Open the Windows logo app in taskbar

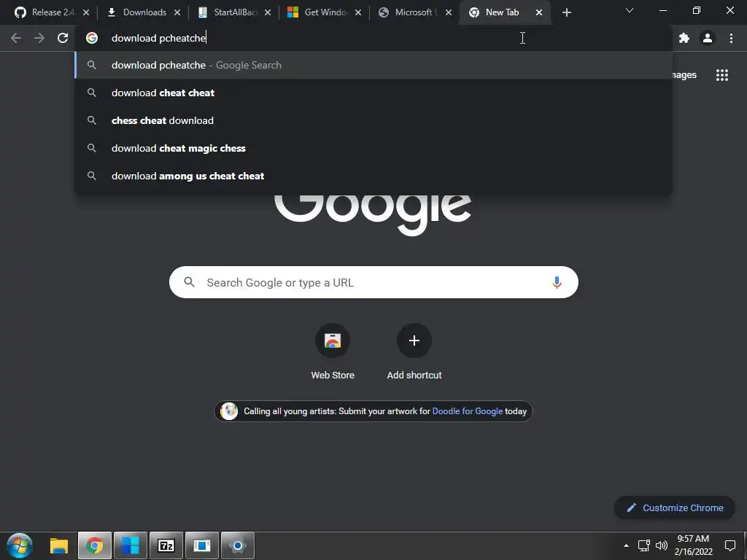tap(131, 545)
